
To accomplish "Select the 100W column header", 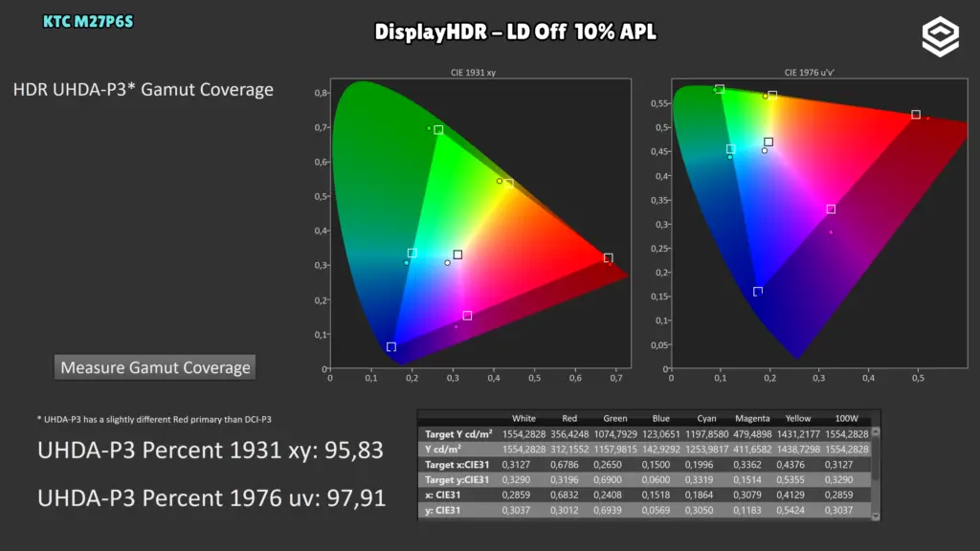I will coord(846,419).
